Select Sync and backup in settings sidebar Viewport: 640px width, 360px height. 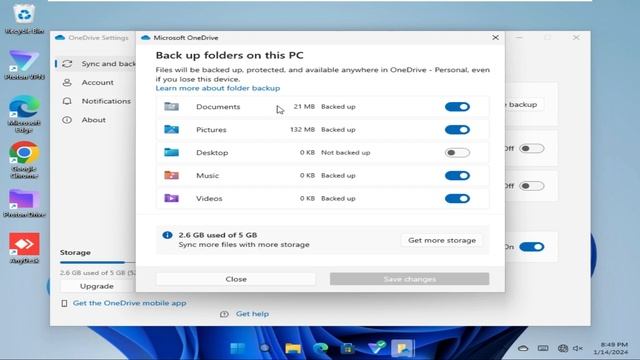click(x=96, y=64)
